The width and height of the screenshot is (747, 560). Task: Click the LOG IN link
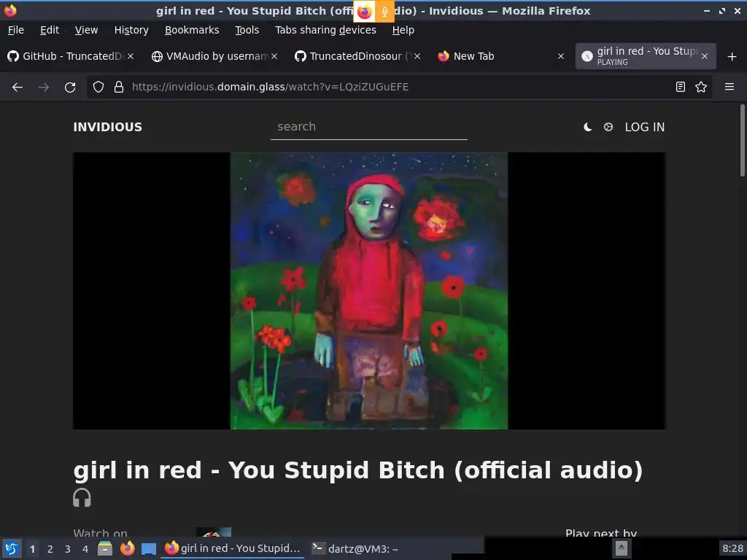(645, 127)
